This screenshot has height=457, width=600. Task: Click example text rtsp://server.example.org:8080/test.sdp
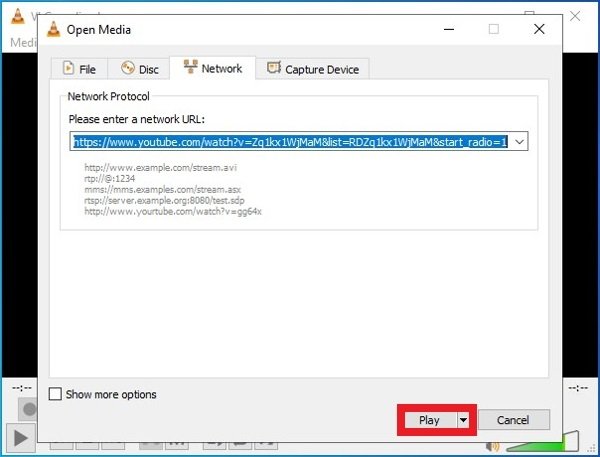click(x=165, y=200)
